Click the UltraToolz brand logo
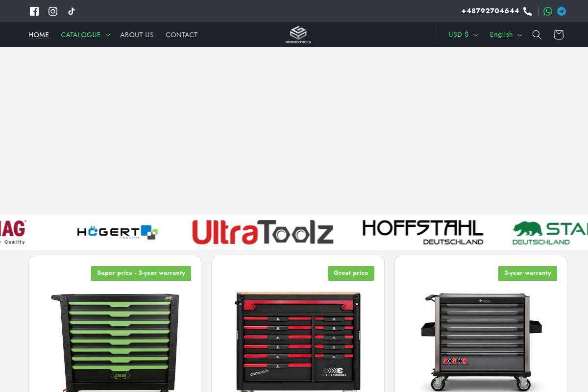This screenshot has width=588, height=392. [263, 232]
